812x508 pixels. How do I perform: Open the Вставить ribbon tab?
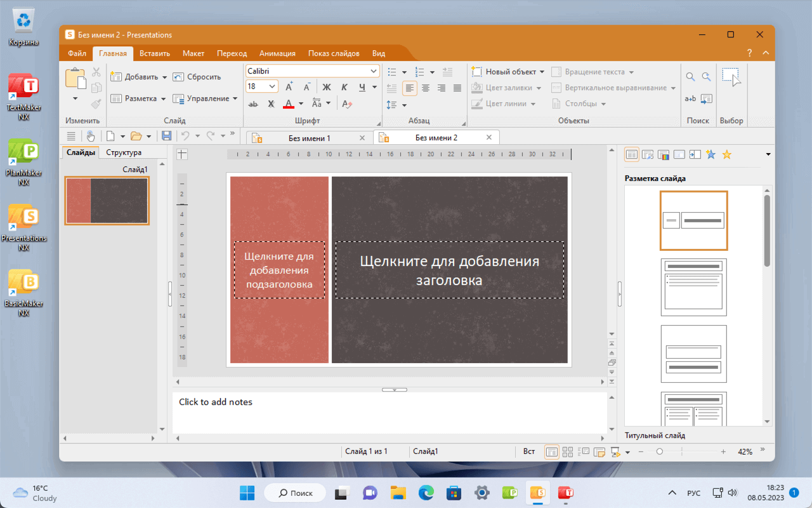coord(155,53)
